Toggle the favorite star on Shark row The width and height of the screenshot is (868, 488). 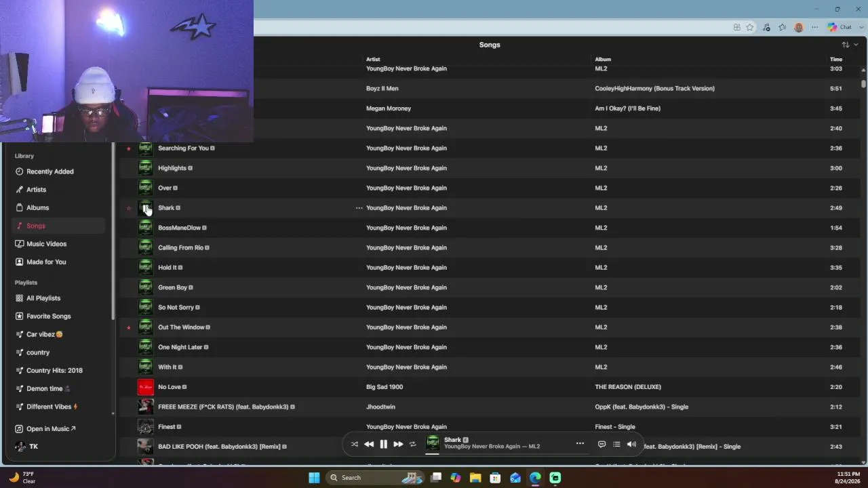pos(129,208)
